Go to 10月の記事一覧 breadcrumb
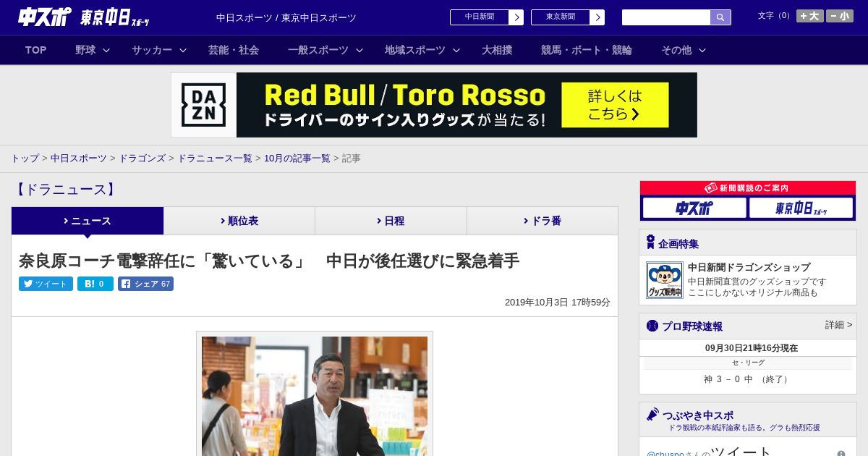 pos(297,159)
